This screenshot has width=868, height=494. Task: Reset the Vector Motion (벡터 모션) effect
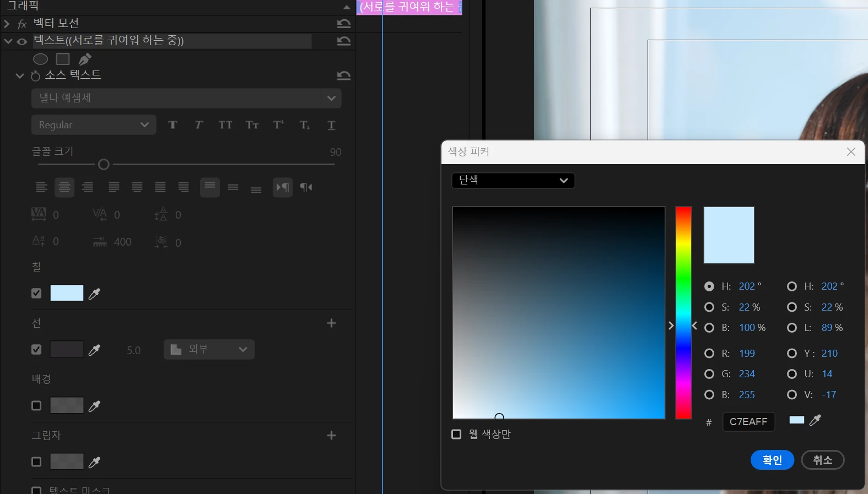[x=343, y=23]
